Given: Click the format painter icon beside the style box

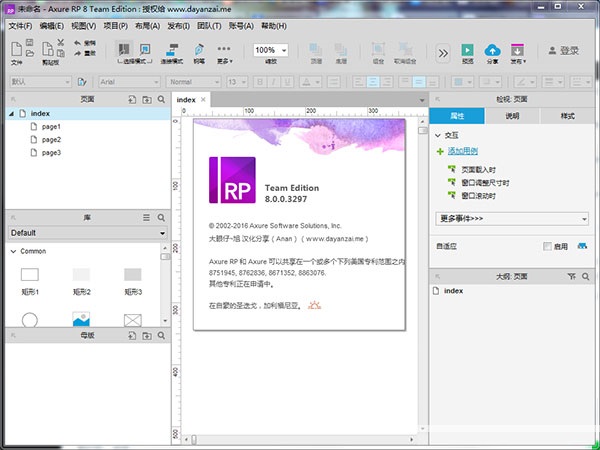Looking at the screenshot, I should [82, 82].
